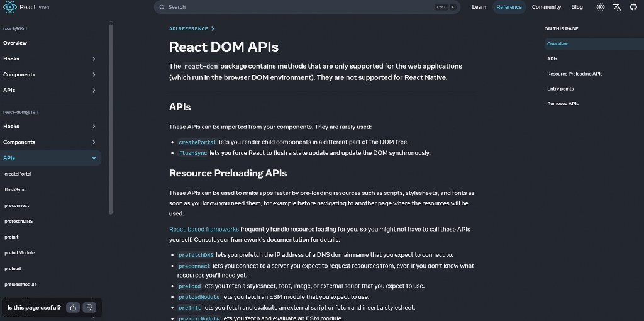Jump to Resource Preloading APIs in page outline
This screenshot has height=321, width=644.
(x=574, y=74)
